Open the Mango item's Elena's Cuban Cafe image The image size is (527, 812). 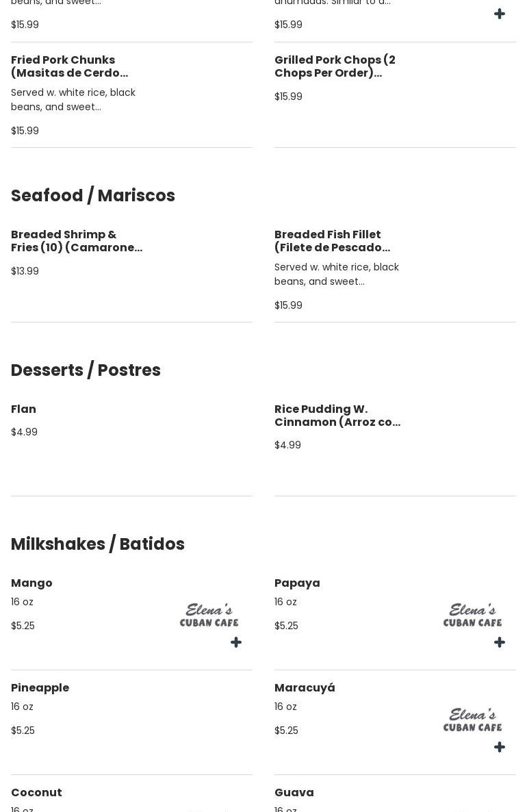209,615
